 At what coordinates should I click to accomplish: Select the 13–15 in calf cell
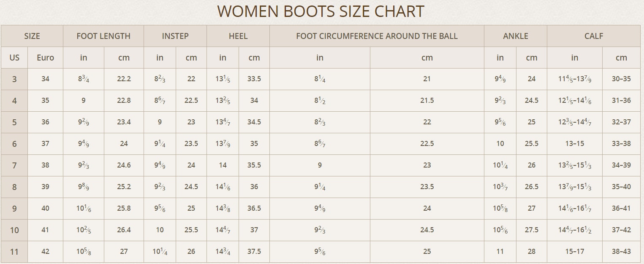pyautogui.click(x=575, y=144)
